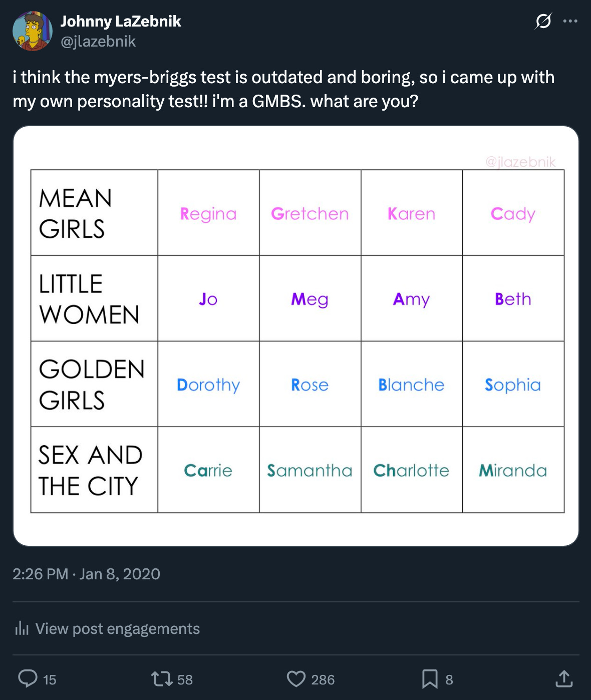The height and width of the screenshot is (700, 591).
Task: Click the 8 bookmarks count
Action: [449, 679]
